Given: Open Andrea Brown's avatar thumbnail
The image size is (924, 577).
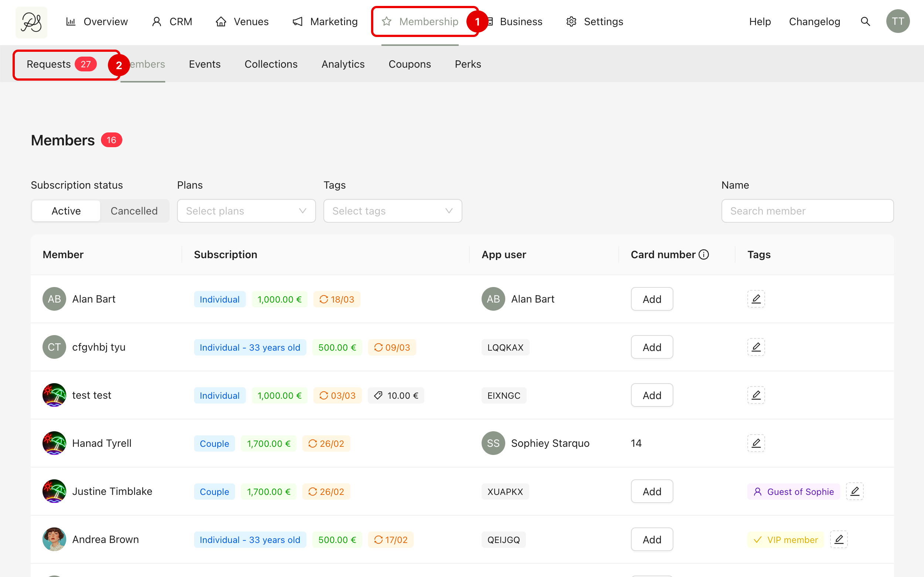Looking at the screenshot, I should [54, 539].
